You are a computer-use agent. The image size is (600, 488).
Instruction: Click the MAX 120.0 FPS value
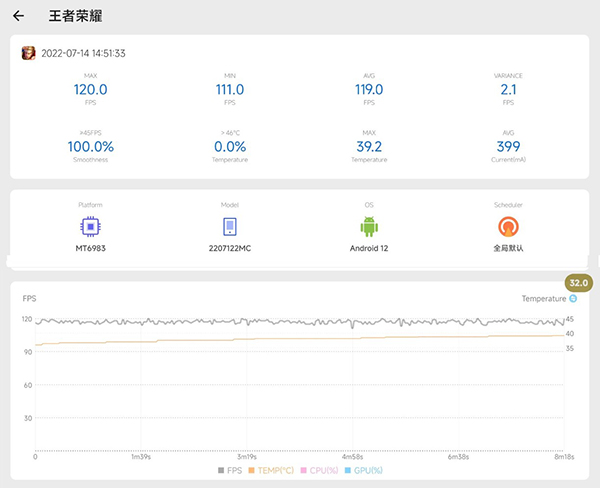pos(90,90)
